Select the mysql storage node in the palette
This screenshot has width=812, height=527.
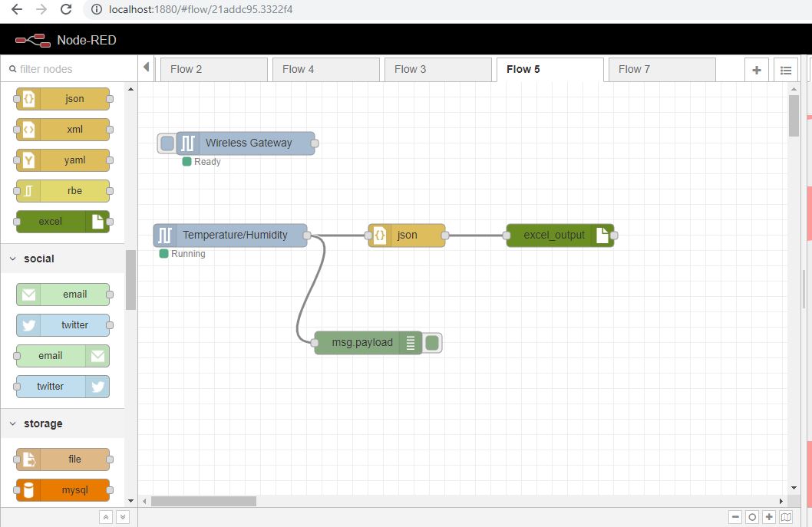coord(63,490)
